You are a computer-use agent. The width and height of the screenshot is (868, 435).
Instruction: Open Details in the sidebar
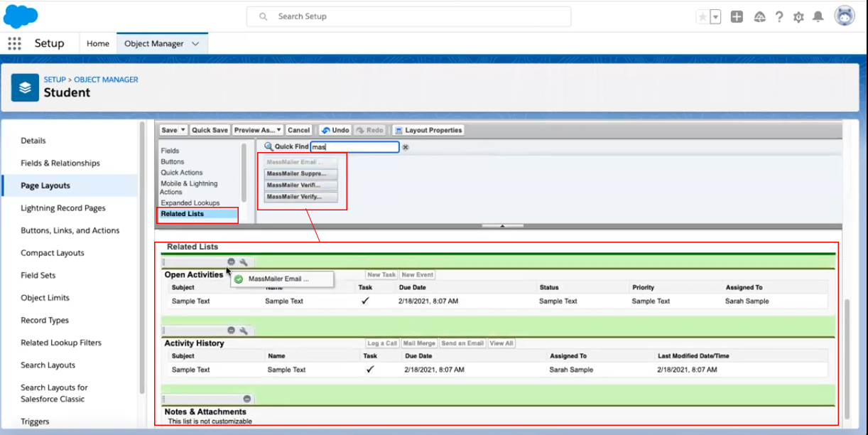[33, 141]
